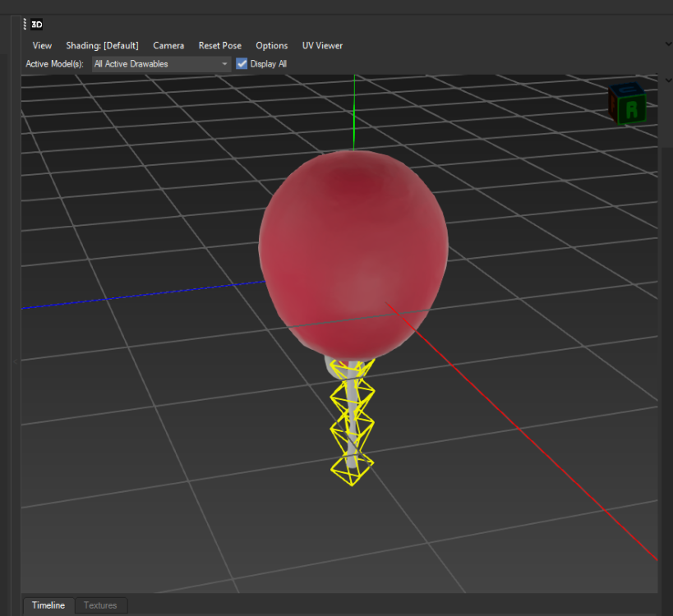The image size is (673, 616).
Task: Click the blue axis line on the grid
Action: tap(140, 296)
